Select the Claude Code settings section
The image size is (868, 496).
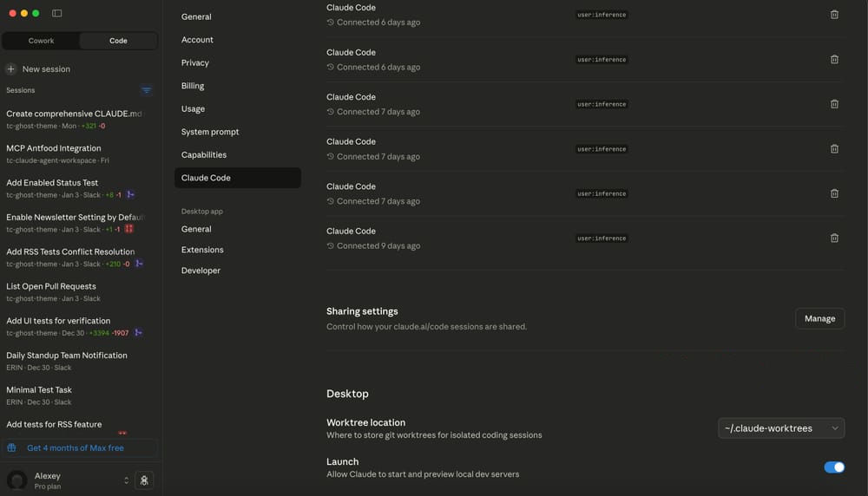click(238, 178)
